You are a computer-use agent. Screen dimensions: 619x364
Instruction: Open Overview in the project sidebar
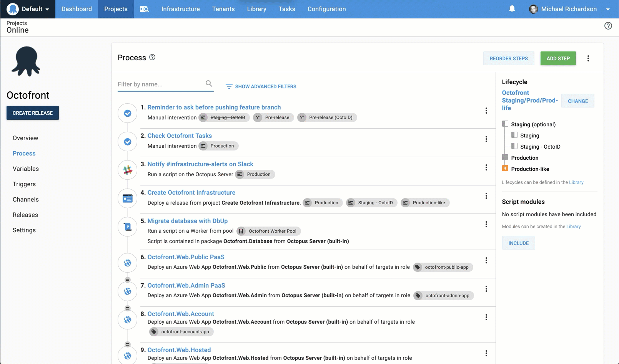tap(25, 138)
